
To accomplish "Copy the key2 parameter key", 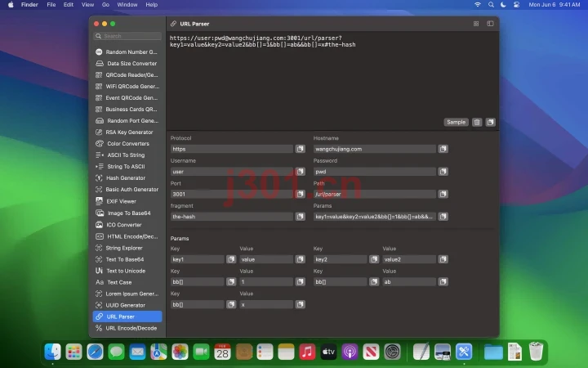I will coord(374,259).
